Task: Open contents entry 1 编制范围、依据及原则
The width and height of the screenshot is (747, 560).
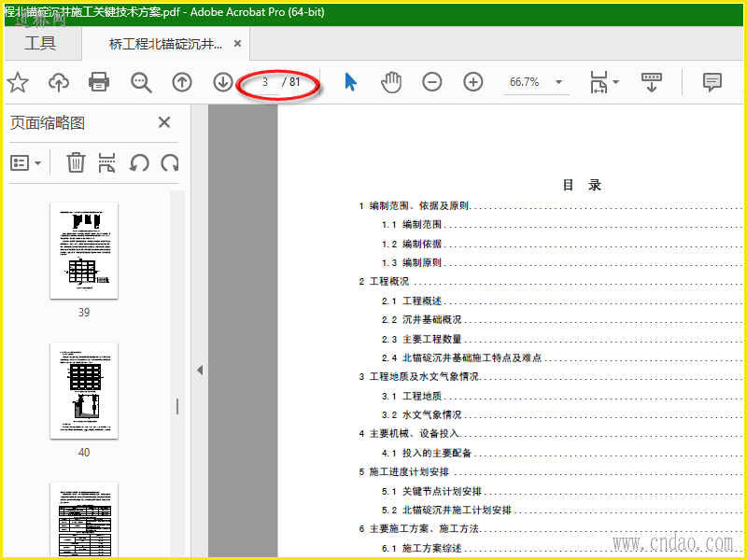Action: click(x=553, y=205)
